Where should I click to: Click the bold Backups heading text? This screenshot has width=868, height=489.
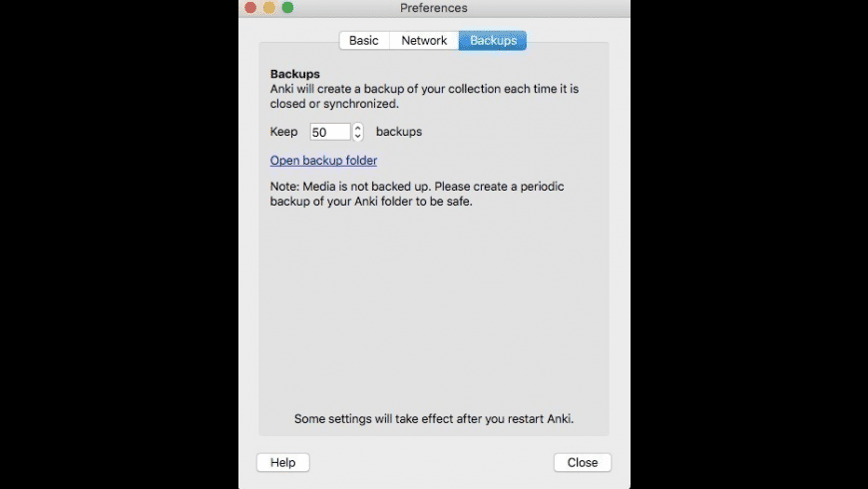point(295,74)
